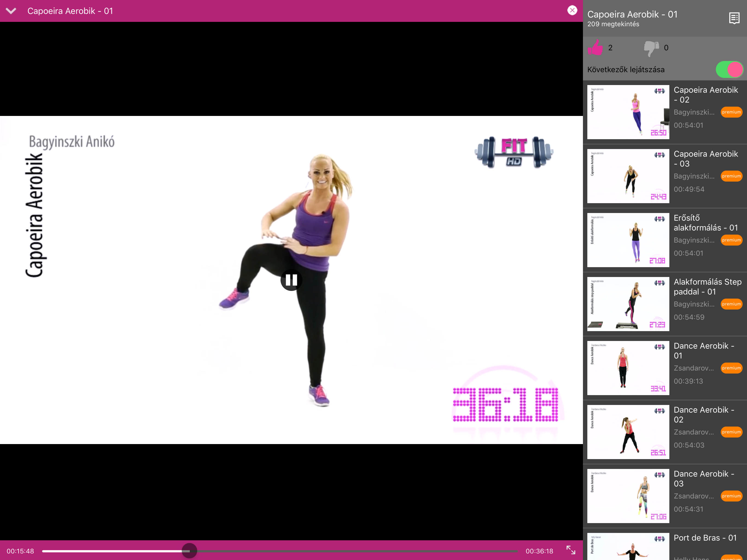Seek using the video progress slider handle
The height and width of the screenshot is (560, 747).
(189, 551)
